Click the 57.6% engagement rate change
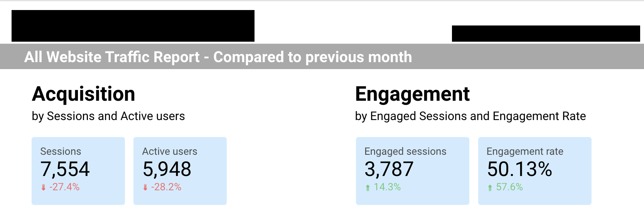644x220 pixels. point(509,187)
